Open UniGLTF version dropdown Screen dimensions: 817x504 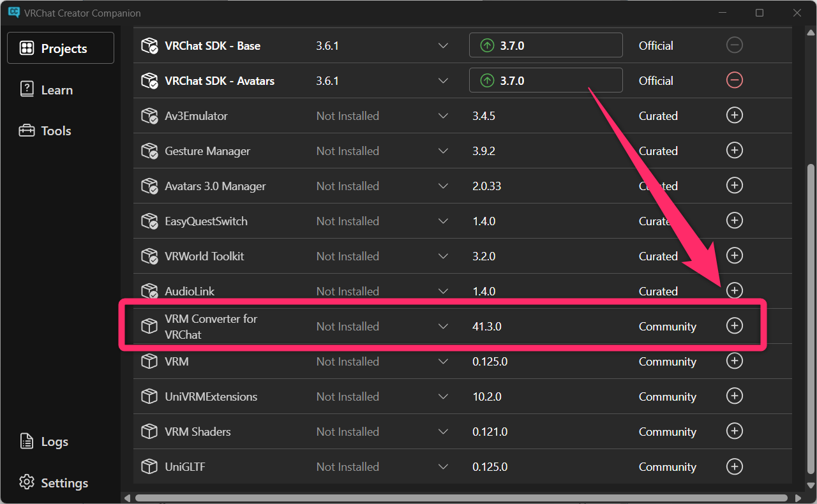(443, 467)
